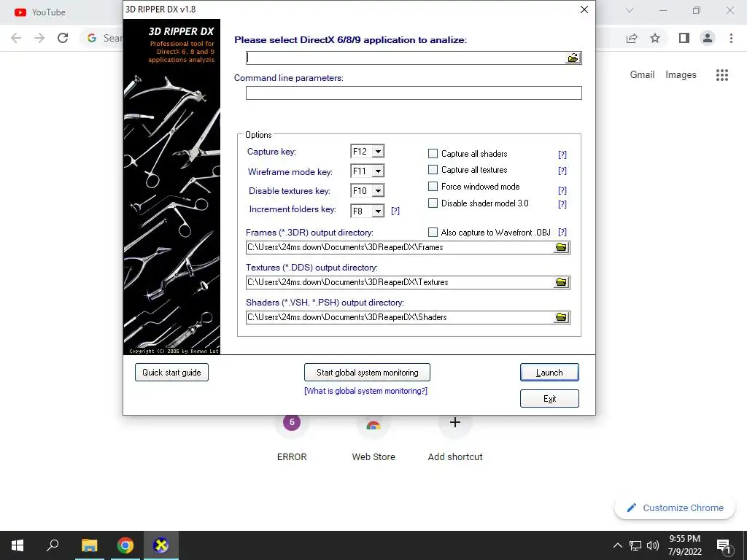Share this page icon in Chrome
Screen dimensions: 747x560
coord(632,38)
